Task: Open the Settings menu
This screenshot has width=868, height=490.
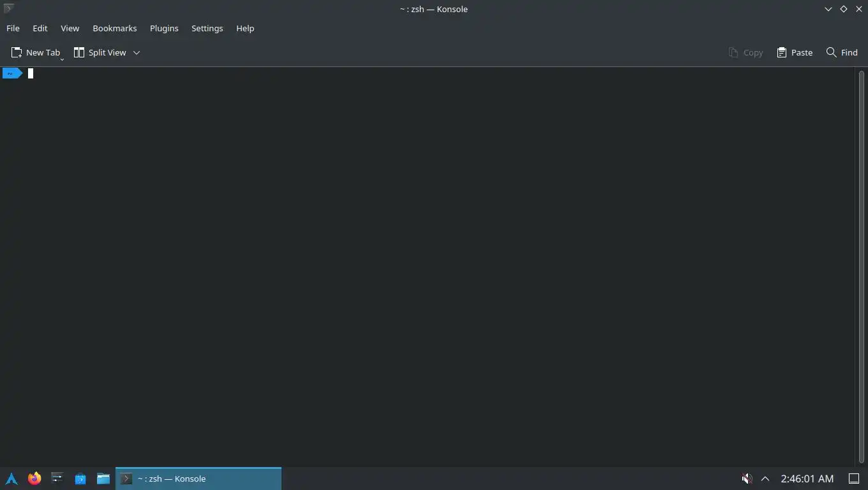Action: click(207, 28)
